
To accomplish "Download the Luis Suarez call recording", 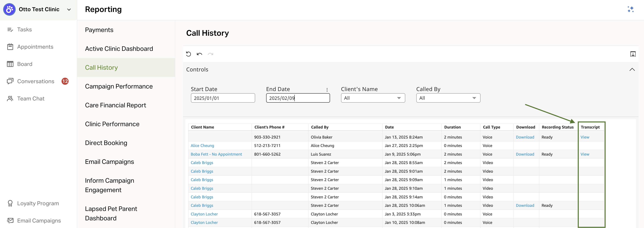I will [525, 154].
